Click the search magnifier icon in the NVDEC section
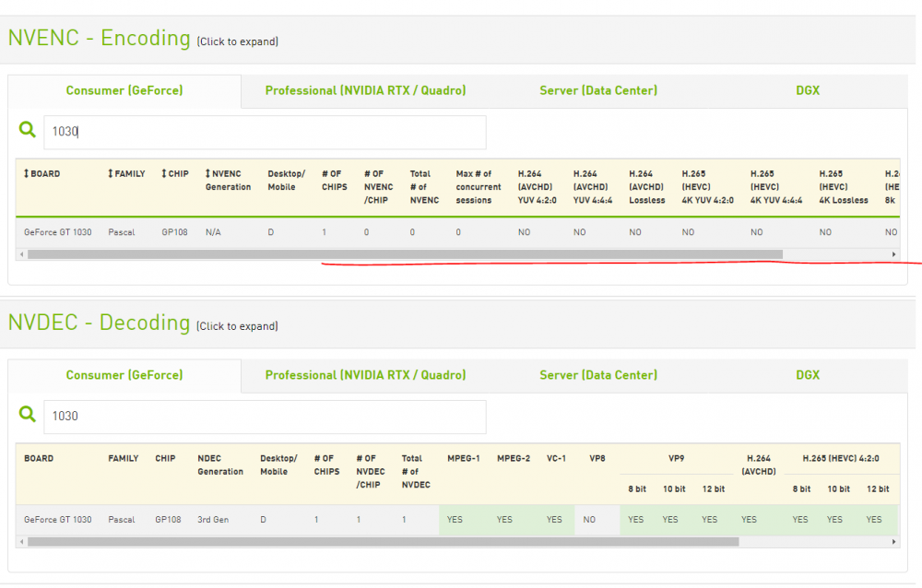Screen dimensions: 922x588 [27, 414]
